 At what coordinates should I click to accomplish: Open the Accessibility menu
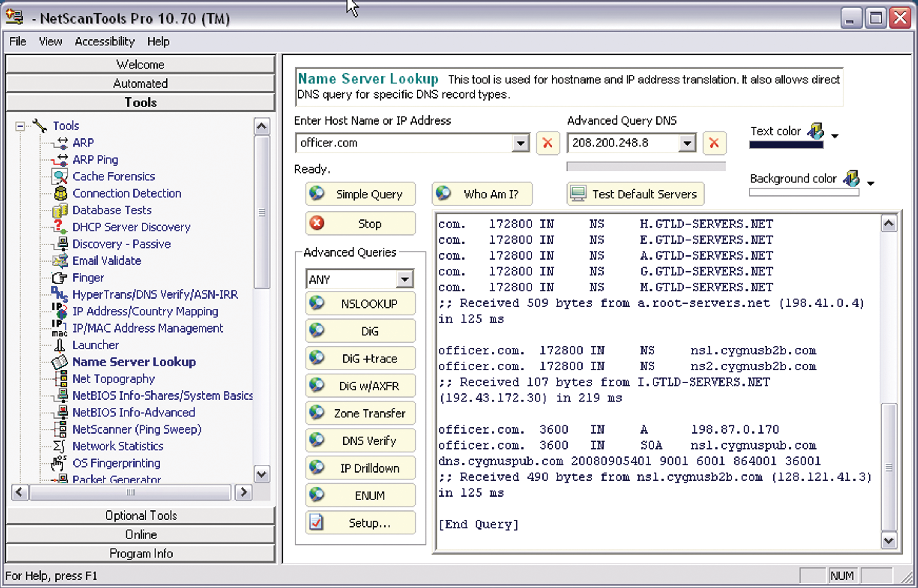coord(105,42)
